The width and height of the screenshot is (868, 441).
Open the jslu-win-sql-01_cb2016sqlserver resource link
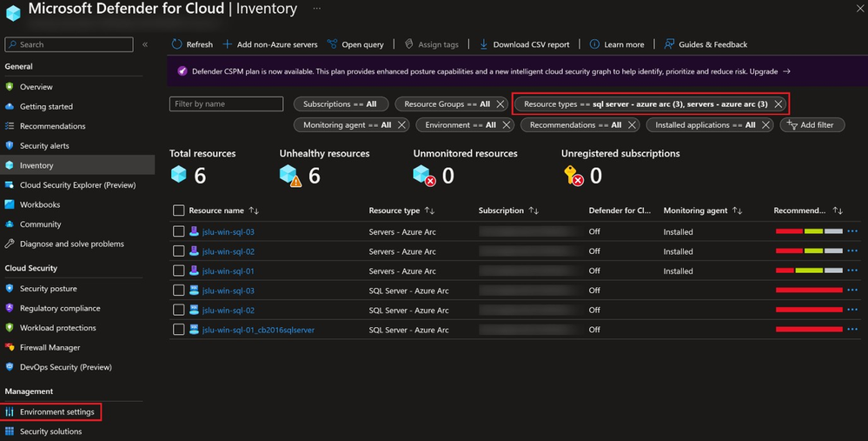259,330
